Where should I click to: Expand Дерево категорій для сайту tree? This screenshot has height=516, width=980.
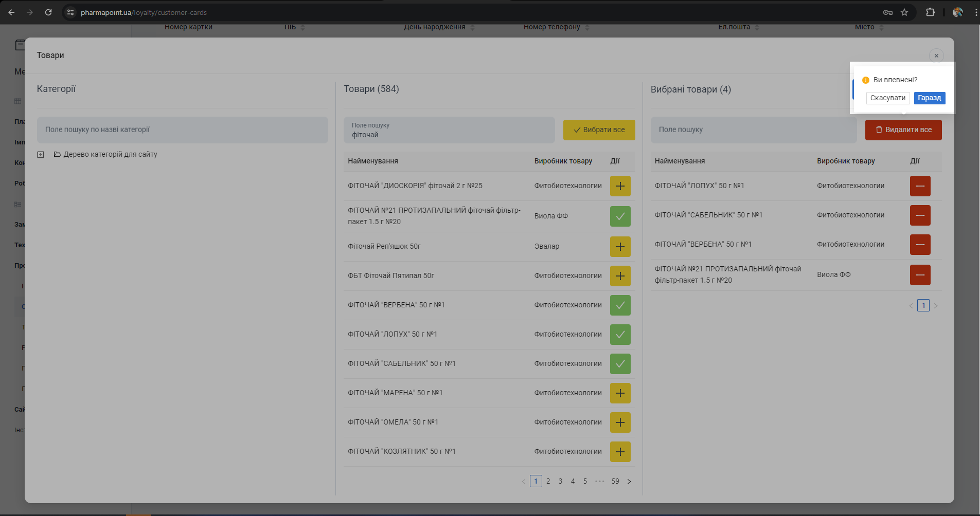(x=41, y=155)
